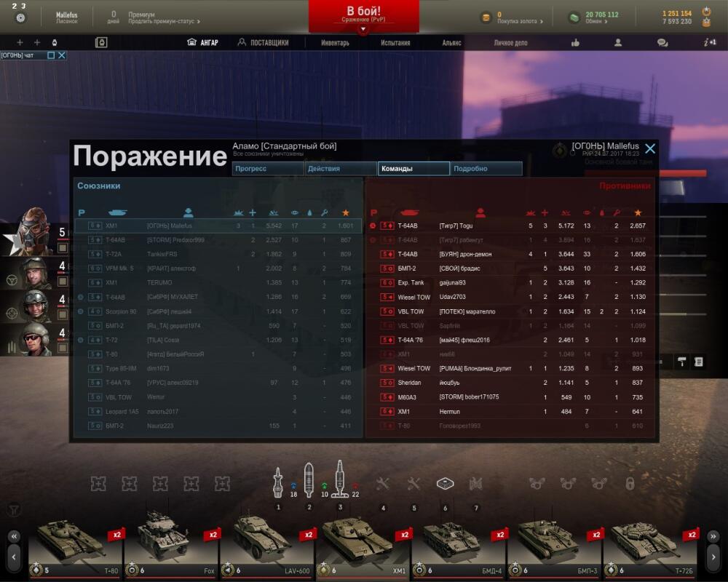Open the Инвентарь menu
The image size is (728, 582).
point(335,43)
